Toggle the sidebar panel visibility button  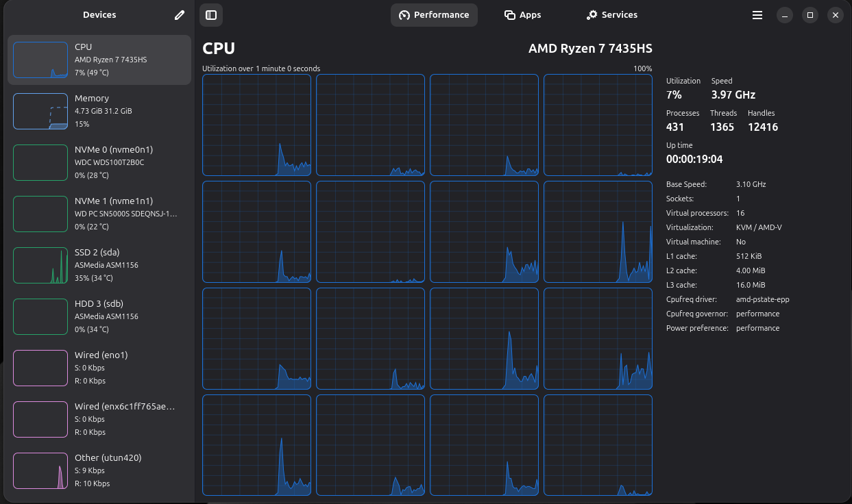click(211, 15)
